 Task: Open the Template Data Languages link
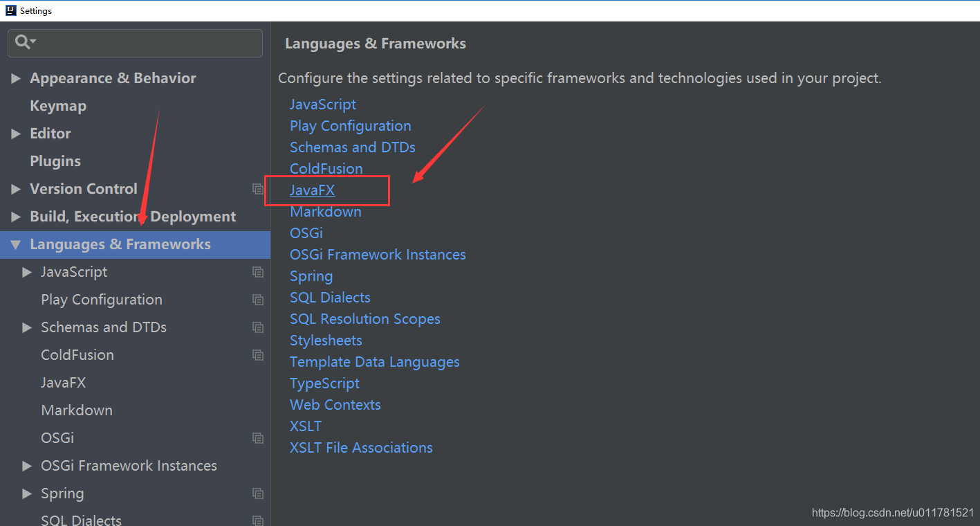[375, 362]
